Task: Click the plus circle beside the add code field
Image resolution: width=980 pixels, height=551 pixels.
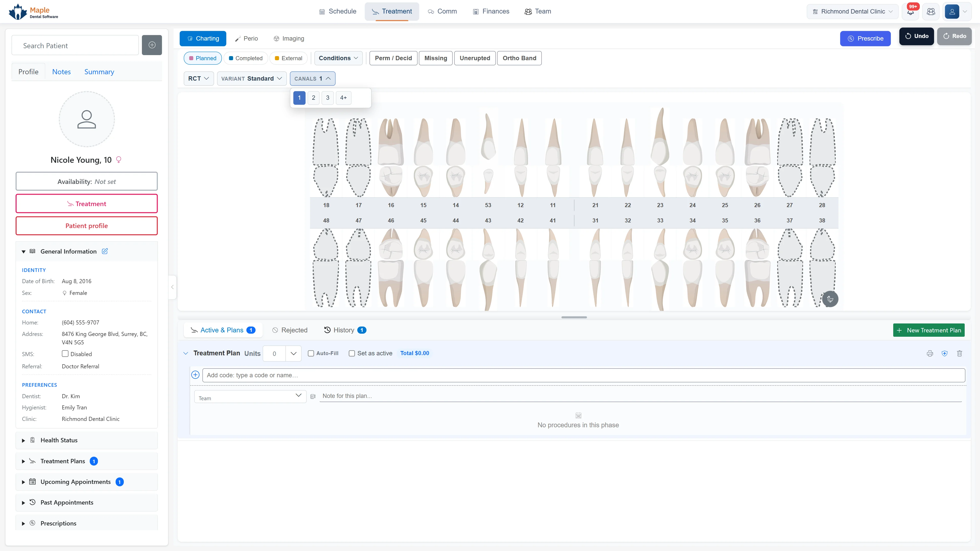Action: pyautogui.click(x=195, y=375)
